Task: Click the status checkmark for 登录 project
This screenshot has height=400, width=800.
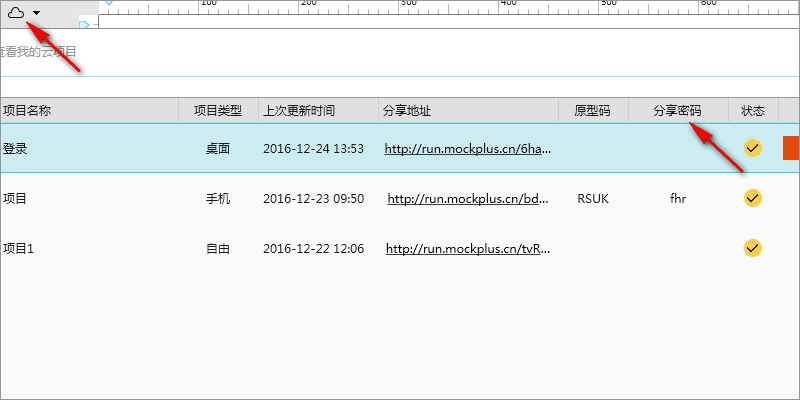Action: pyautogui.click(x=753, y=148)
